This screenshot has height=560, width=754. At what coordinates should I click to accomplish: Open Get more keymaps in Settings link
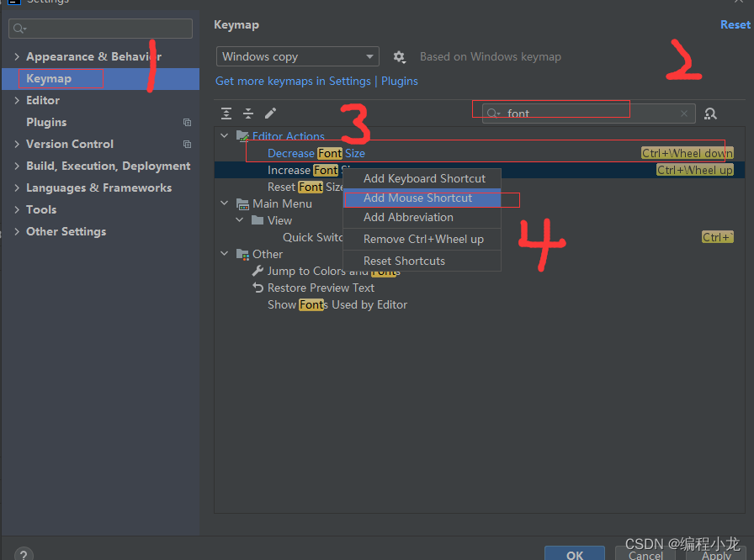[293, 82]
